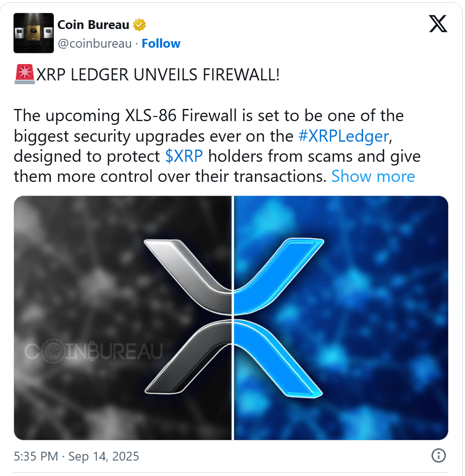Click the gray blurred background of image
The image size is (465, 476).
pyautogui.click(x=76, y=273)
